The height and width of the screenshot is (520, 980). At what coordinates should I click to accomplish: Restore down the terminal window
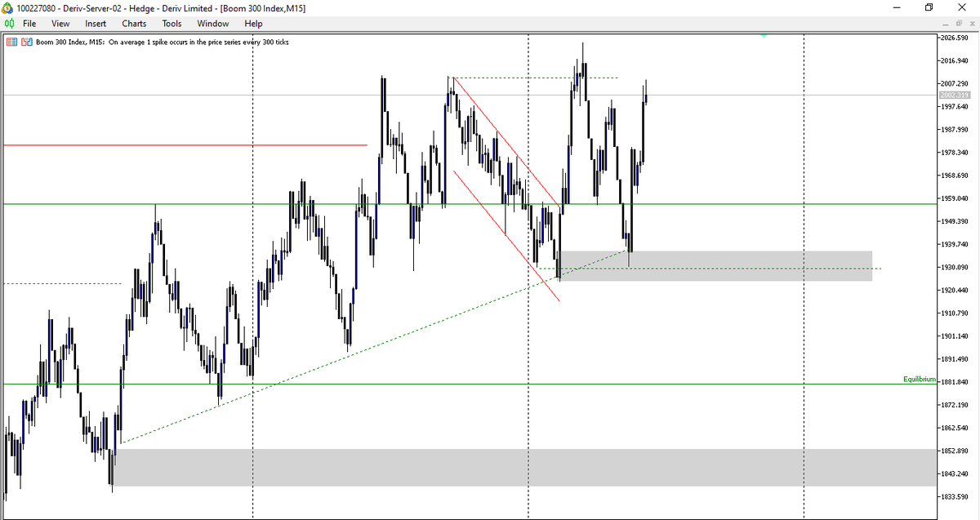point(929,7)
